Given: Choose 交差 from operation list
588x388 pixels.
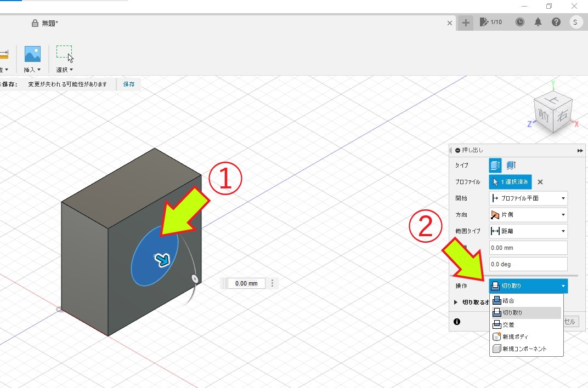Looking at the screenshot, I should coord(526,325).
